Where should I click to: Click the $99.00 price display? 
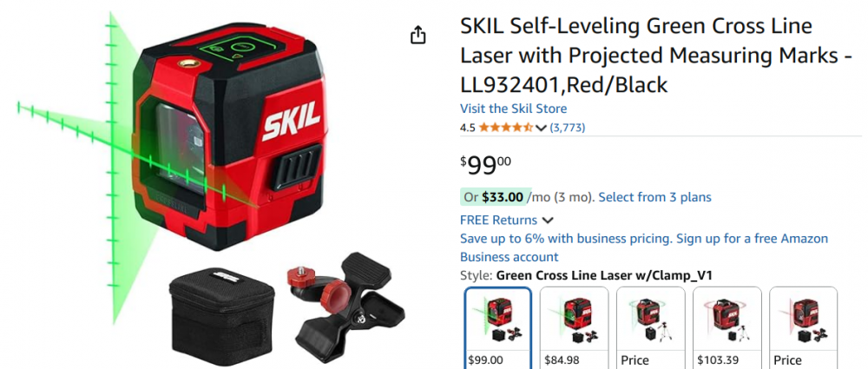pos(485,165)
